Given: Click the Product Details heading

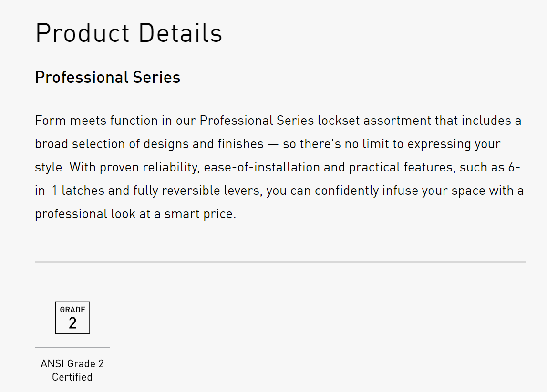Looking at the screenshot, I should click(129, 33).
